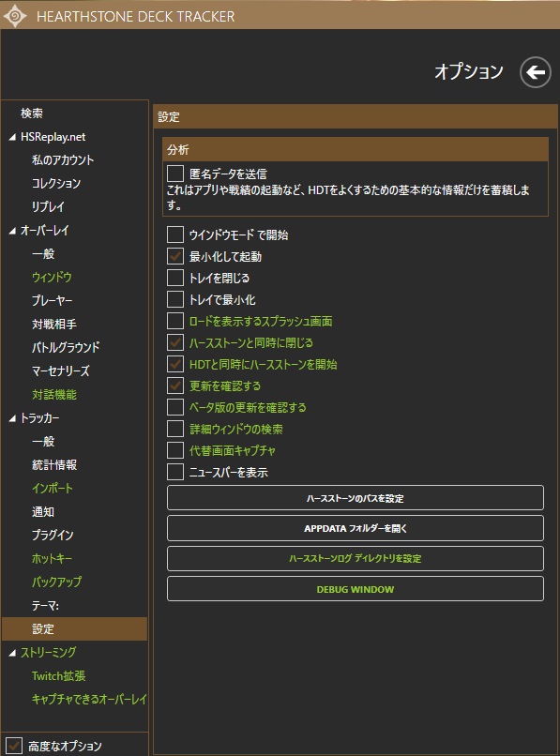Select the プラグイン sidebar item

tap(53, 535)
